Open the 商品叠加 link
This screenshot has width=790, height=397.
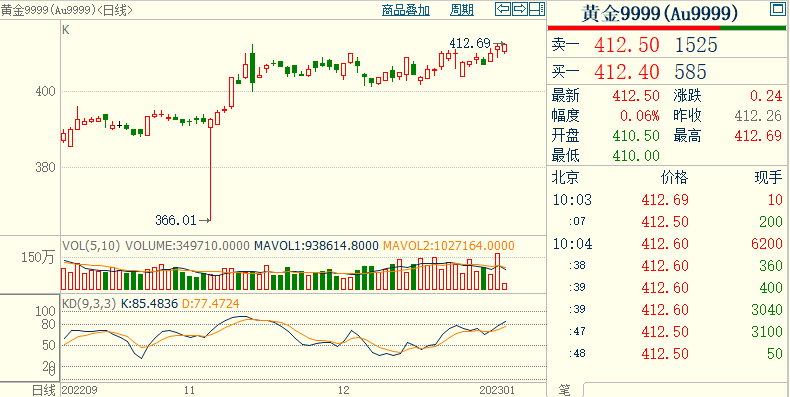[x=406, y=10]
